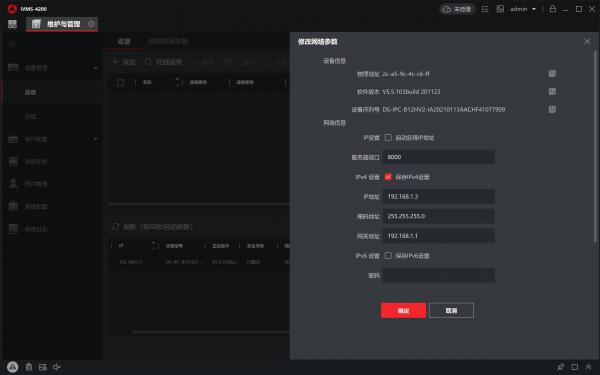600x375 pixels.
Task: Open the module grid menu icon
Action: pyautogui.click(x=12, y=24)
